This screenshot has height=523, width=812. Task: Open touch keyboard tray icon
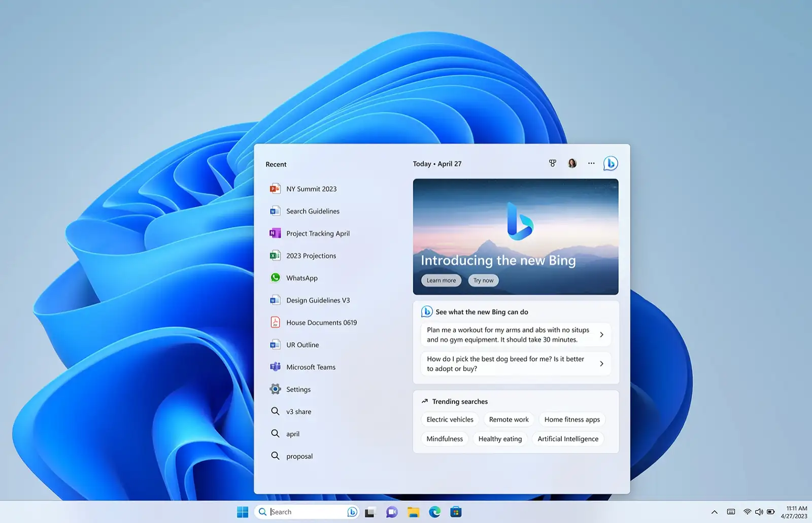click(x=731, y=512)
